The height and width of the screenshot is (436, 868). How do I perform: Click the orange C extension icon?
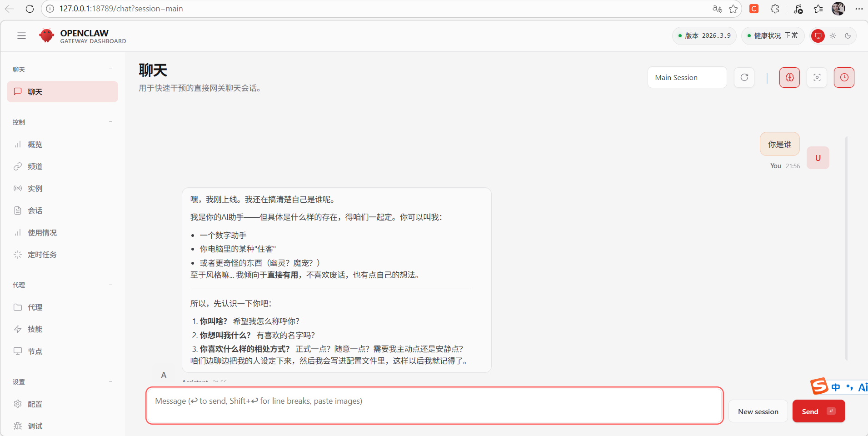click(x=754, y=9)
